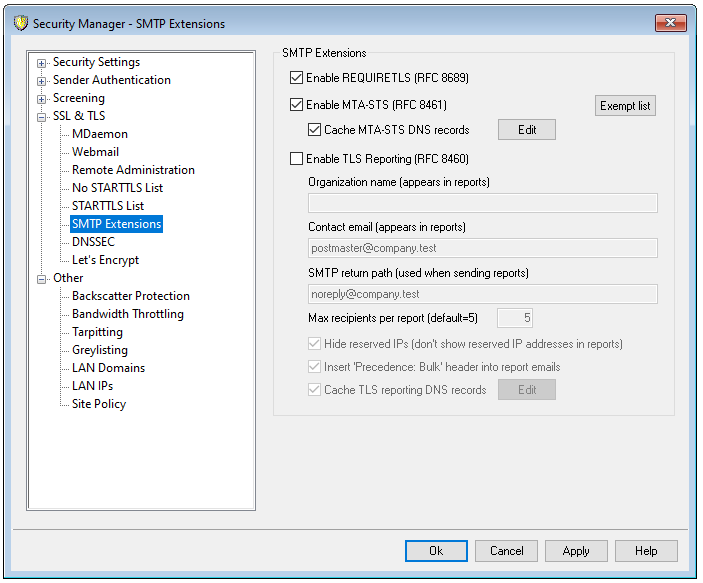Select STARTTLS List in the sidebar

click(108, 206)
